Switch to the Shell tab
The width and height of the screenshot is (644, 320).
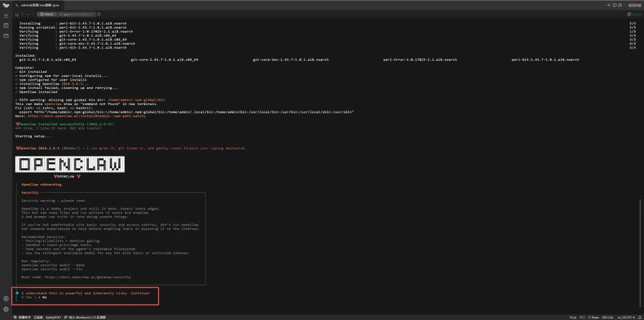47,14
